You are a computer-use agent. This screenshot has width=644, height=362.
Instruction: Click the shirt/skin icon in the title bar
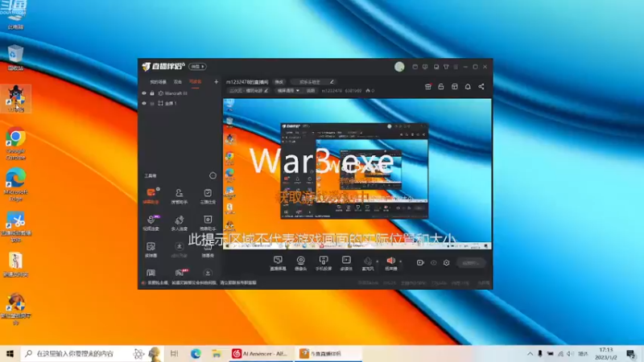pos(446,67)
